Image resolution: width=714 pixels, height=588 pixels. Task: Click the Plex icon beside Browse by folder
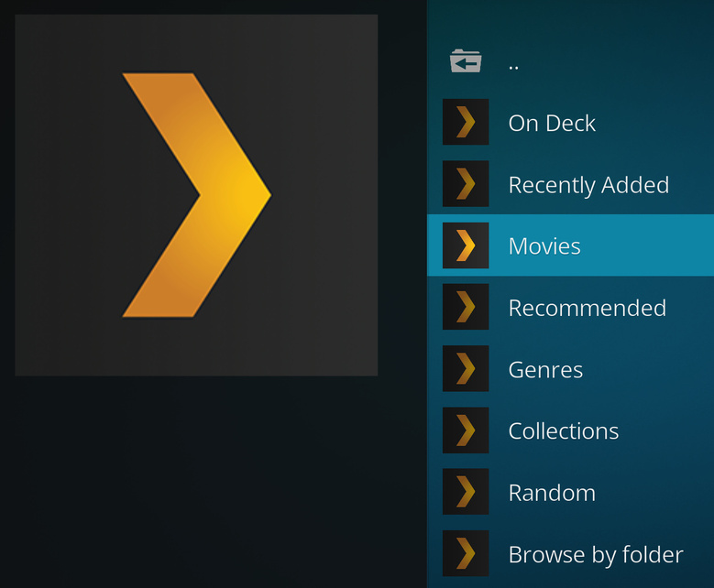pyautogui.click(x=466, y=553)
